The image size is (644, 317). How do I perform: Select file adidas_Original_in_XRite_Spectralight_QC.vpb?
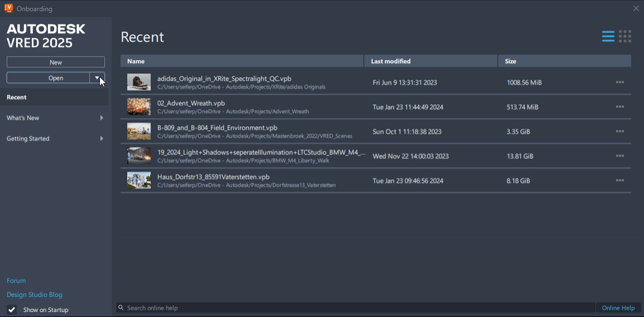coord(224,79)
